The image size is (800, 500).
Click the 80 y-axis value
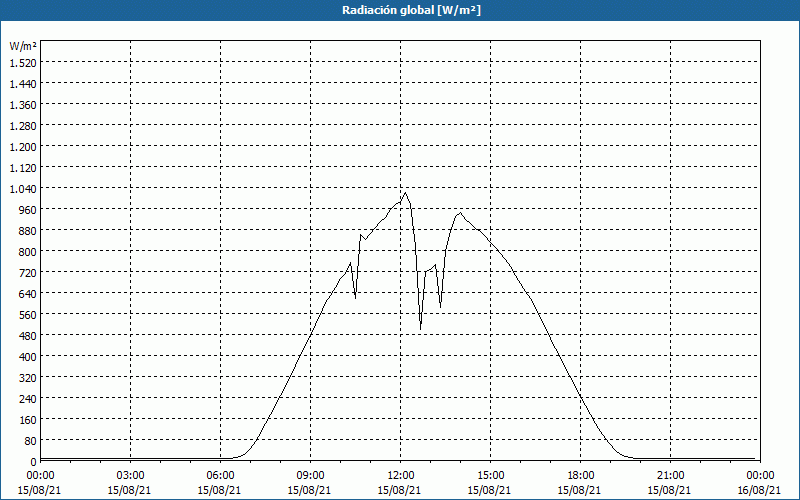click(32, 440)
